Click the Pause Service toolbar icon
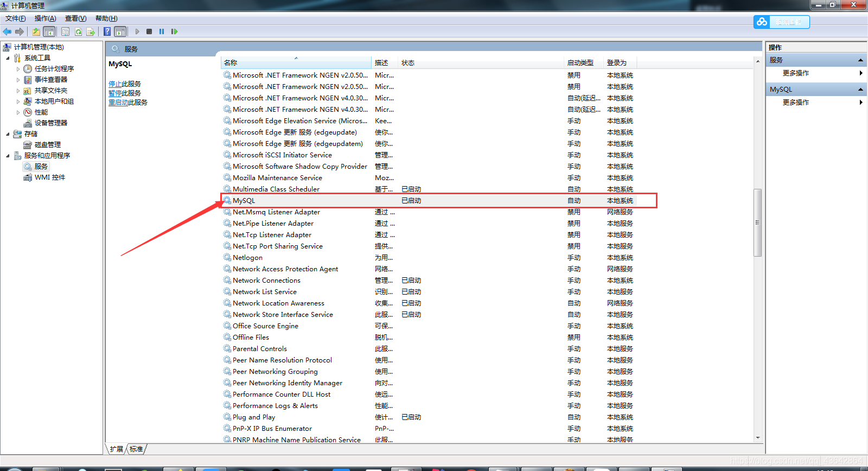 [162, 31]
